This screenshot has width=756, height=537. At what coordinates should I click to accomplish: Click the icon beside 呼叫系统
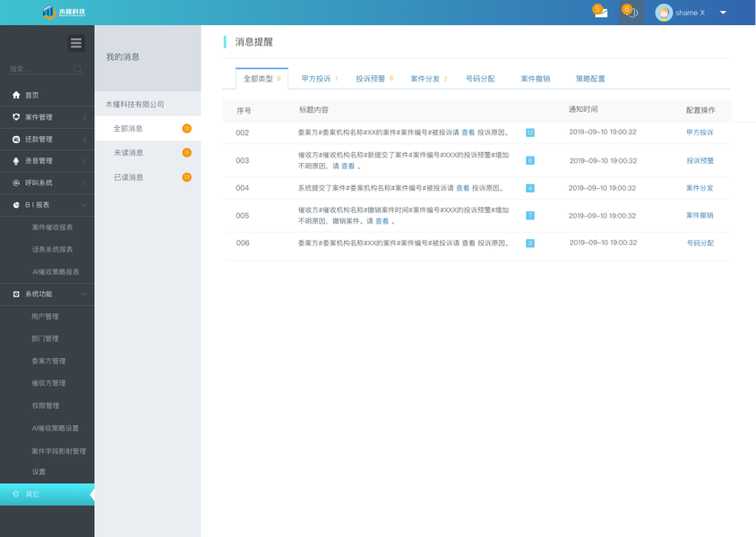click(16, 183)
